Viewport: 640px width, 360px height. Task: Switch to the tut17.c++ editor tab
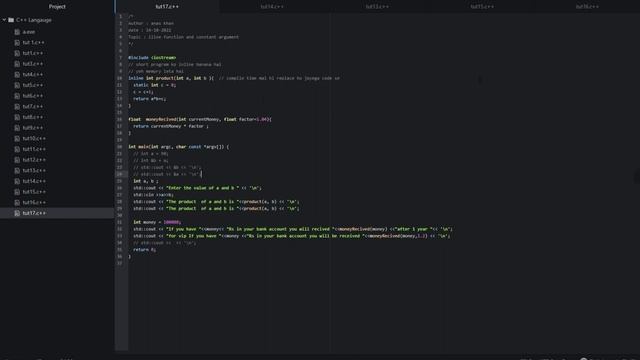(x=167, y=7)
